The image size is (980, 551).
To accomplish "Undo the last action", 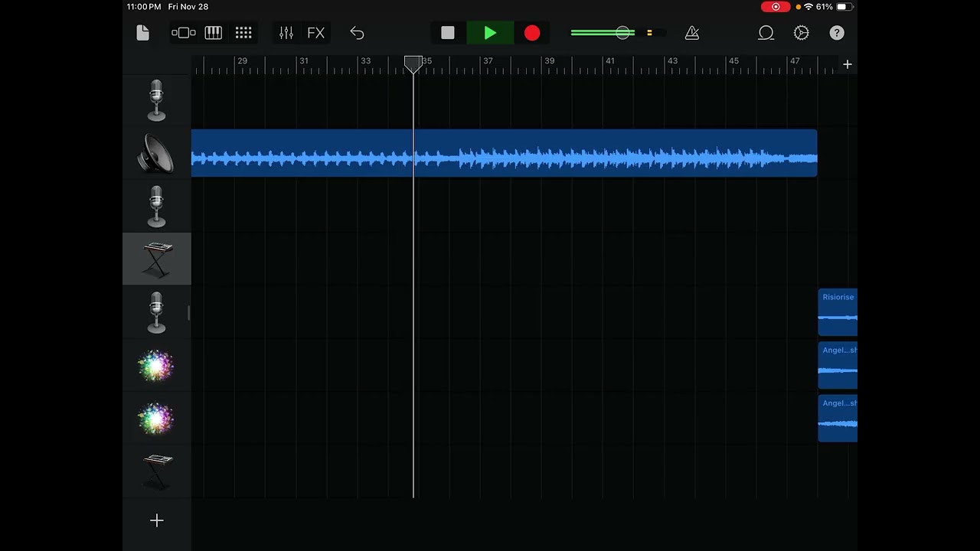I will tap(357, 33).
